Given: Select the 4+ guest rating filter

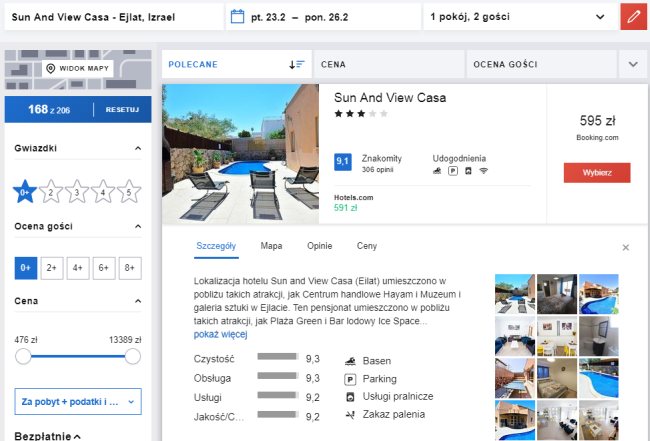Looking at the screenshot, I should [x=78, y=268].
